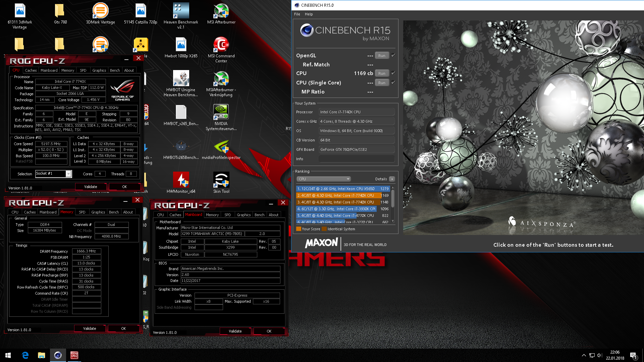The height and width of the screenshot is (362, 644).
Task: Open the network status tray icon
Action: pyautogui.click(x=592, y=355)
